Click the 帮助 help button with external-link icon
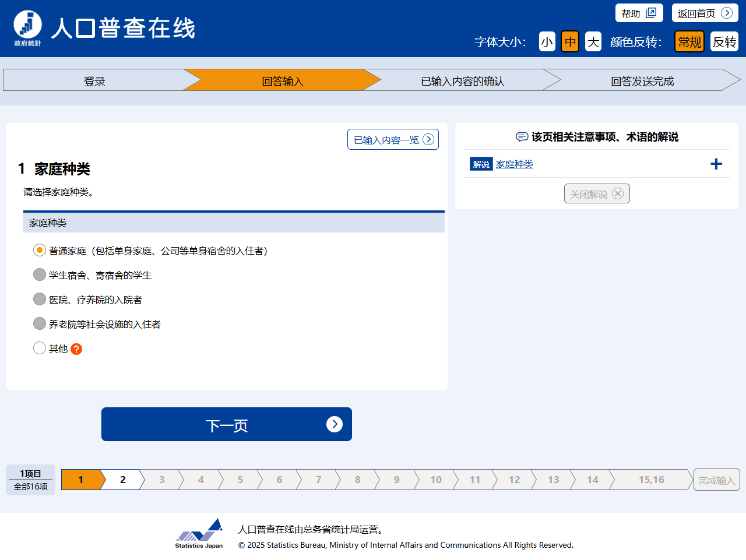This screenshot has height=560, width=746. 639,13
